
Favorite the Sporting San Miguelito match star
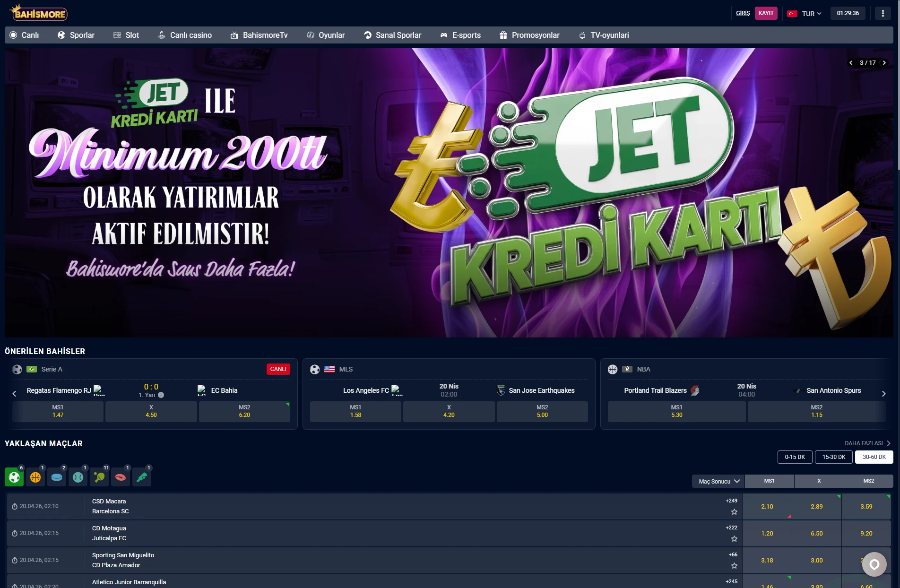click(x=734, y=565)
